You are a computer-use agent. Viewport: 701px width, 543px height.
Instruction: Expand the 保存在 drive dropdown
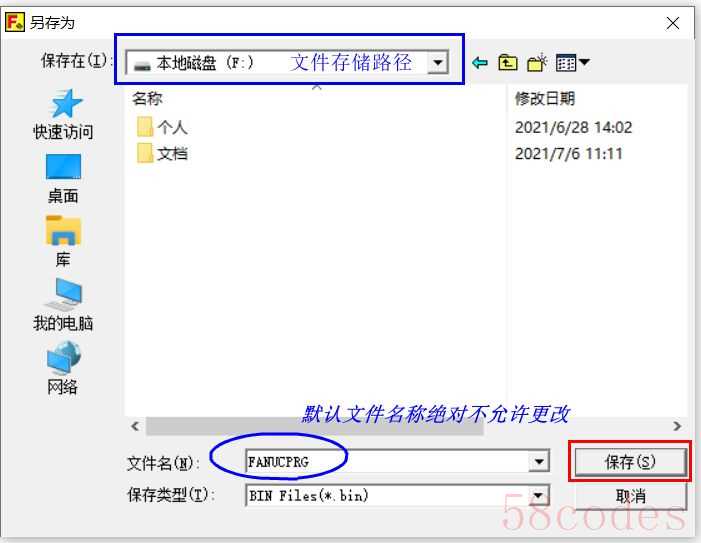[x=438, y=63]
